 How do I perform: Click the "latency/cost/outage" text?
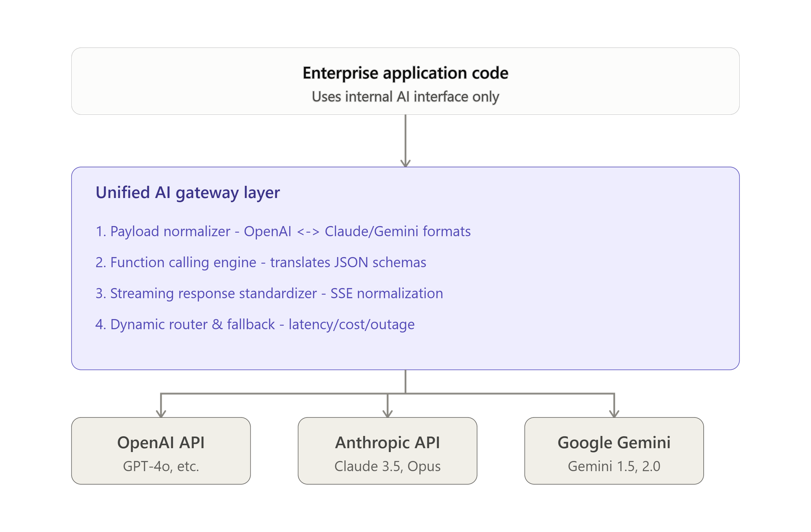(352, 325)
